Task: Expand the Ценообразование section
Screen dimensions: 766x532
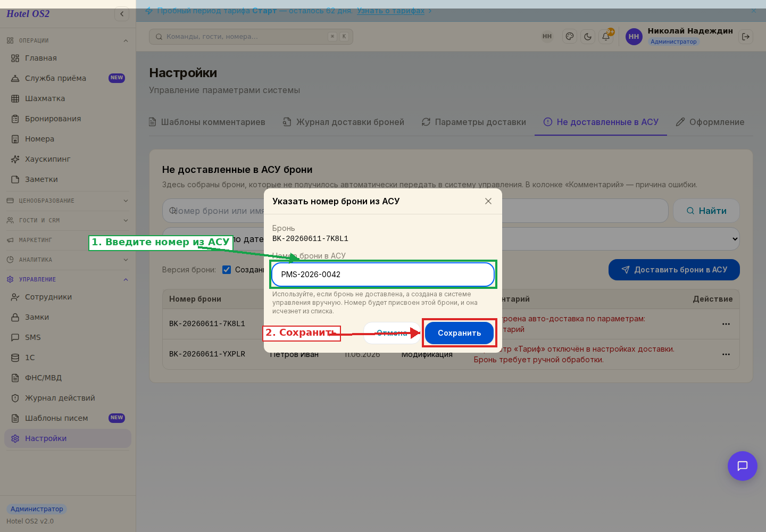Action: 68,201
